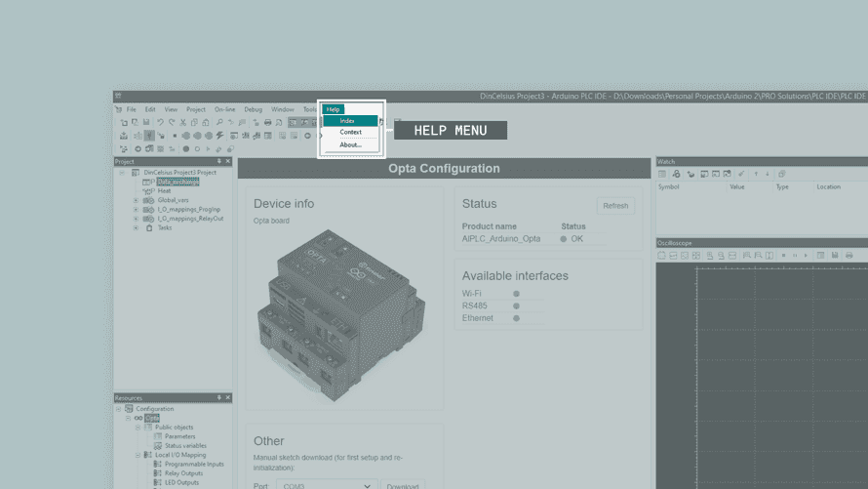This screenshot has height=489, width=868.
Task: Expand the I_O_mappings_RelayOut node
Action: tap(136, 219)
